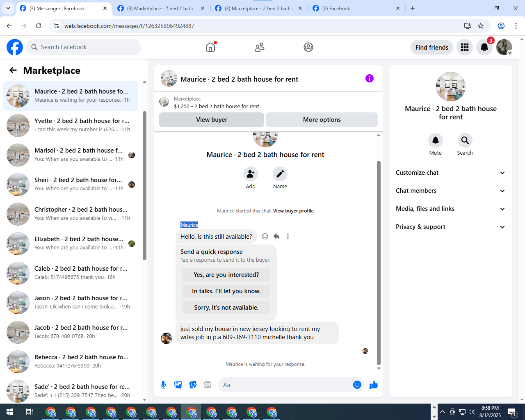Click the Facebook logo icon
Screen dimensions: 525x420
click(x=15, y=47)
